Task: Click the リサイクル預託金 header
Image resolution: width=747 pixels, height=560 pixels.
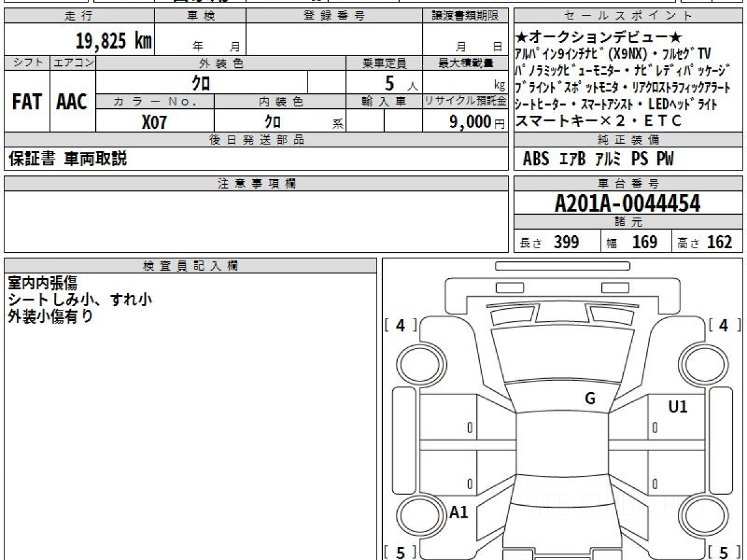Action: pos(465,101)
